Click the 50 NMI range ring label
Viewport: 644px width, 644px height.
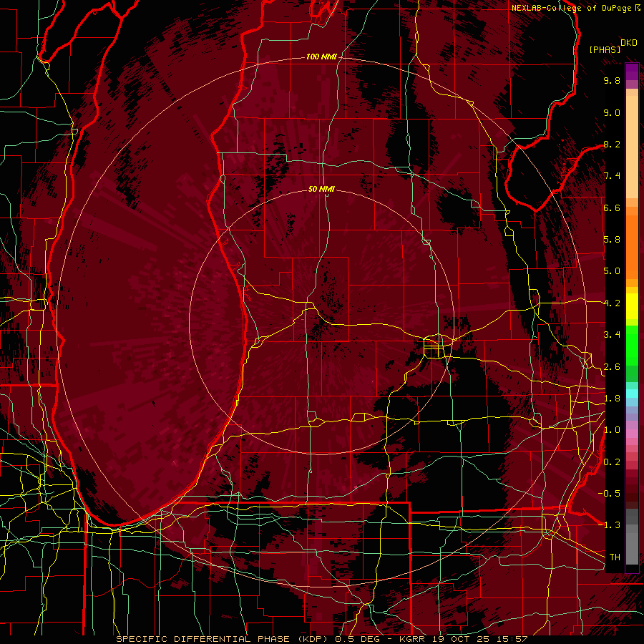(x=321, y=189)
